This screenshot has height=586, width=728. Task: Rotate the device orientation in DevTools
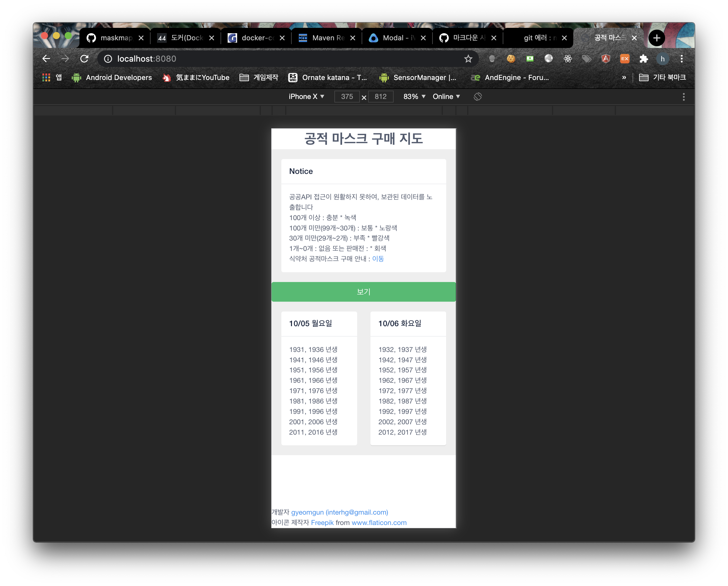[478, 97]
